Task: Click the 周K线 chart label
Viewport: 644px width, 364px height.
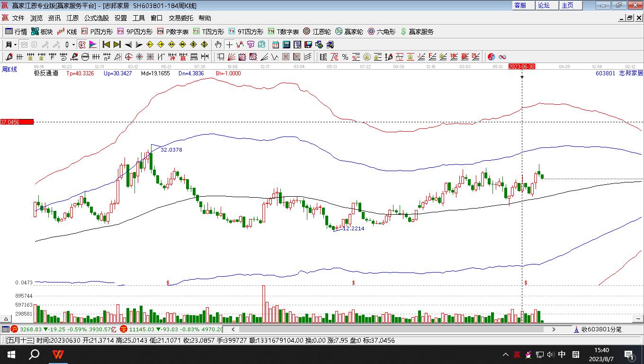Action: click(x=9, y=70)
